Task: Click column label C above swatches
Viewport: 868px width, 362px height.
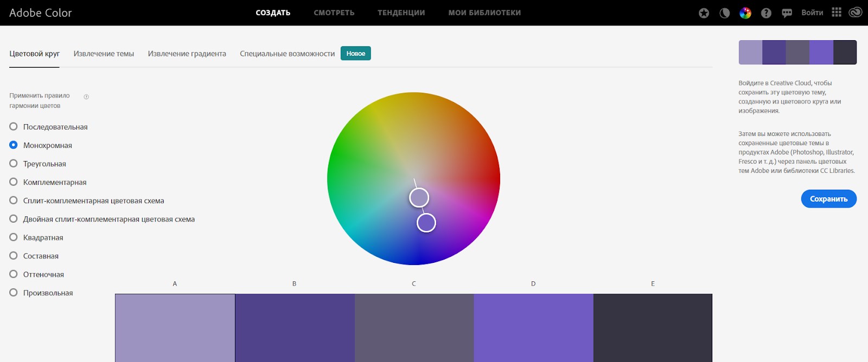Action: pyautogui.click(x=414, y=283)
